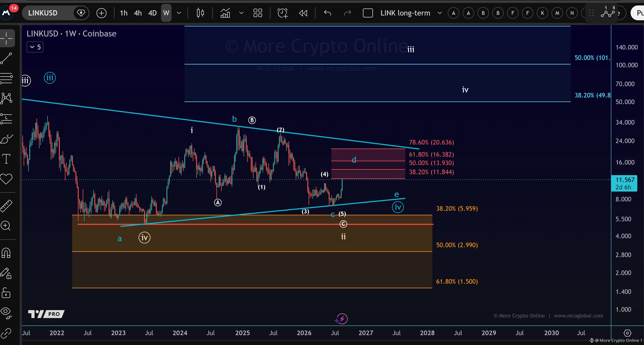The width and height of the screenshot is (644, 345).
Task: Undo the last chart action
Action: coord(327,13)
